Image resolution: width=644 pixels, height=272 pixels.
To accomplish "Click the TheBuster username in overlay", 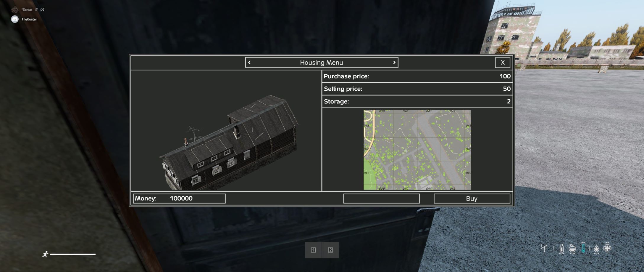I will click(x=29, y=19).
